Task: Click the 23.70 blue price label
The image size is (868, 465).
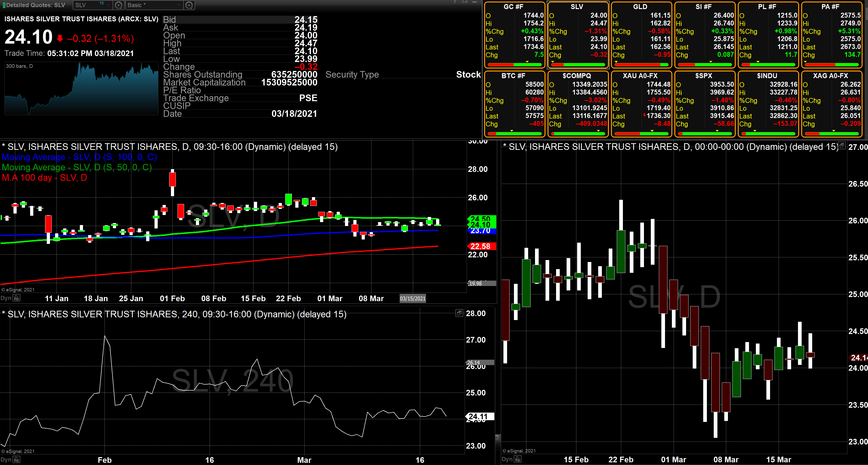Action: pos(482,231)
